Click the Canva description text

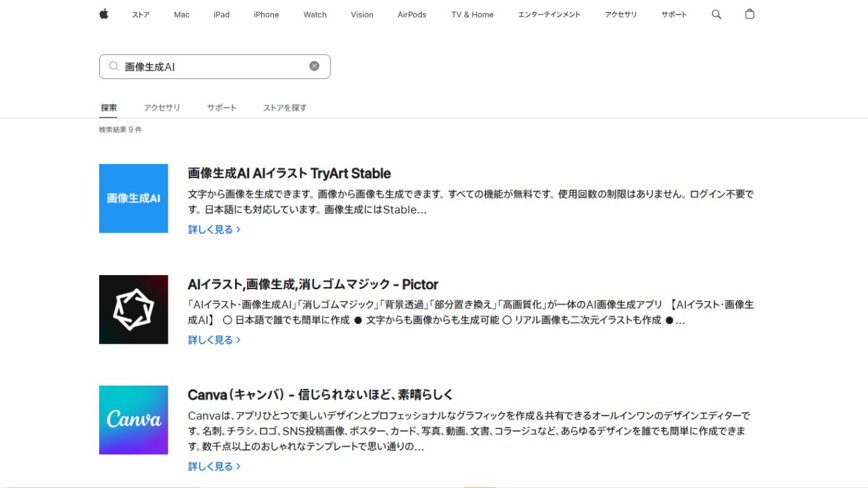pos(469,431)
